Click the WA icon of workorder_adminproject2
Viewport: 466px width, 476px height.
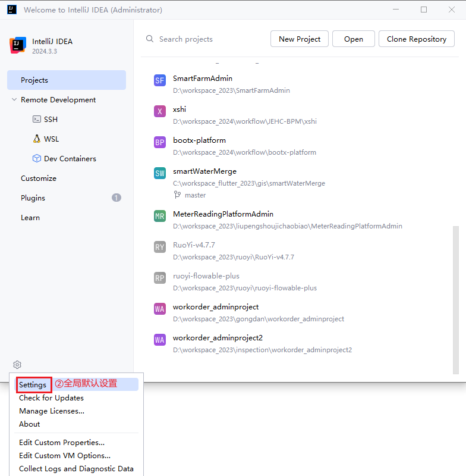point(160,340)
